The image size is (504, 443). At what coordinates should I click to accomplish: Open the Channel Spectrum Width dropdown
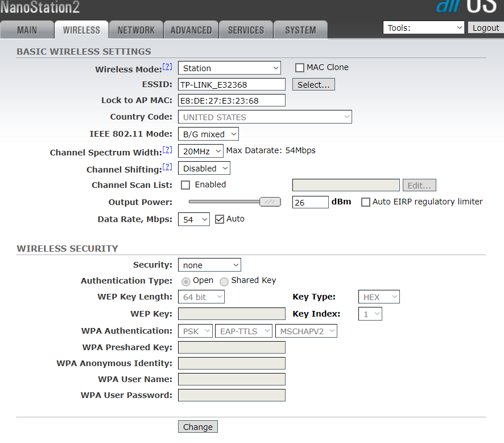(201, 151)
